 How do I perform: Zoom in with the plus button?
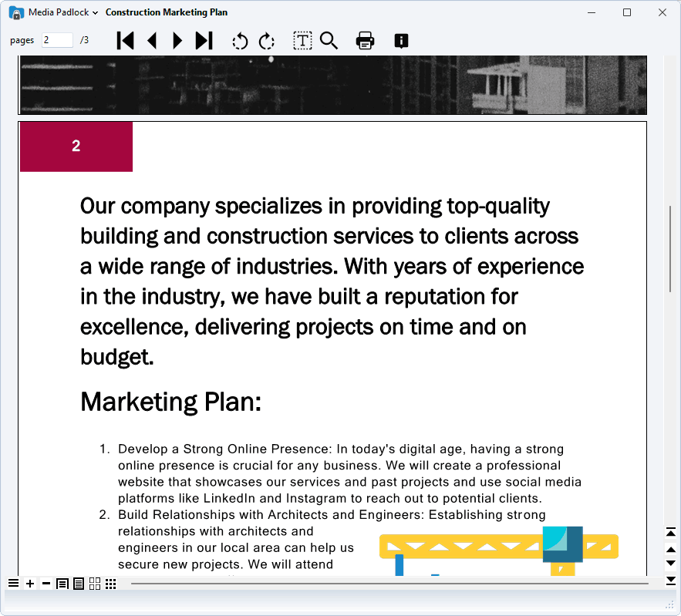tap(30, 584)
